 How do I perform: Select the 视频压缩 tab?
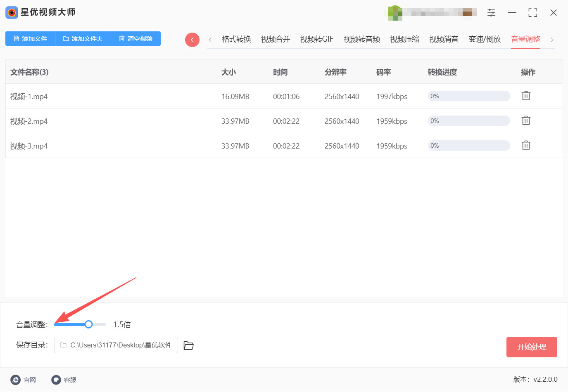click(405, 39)
